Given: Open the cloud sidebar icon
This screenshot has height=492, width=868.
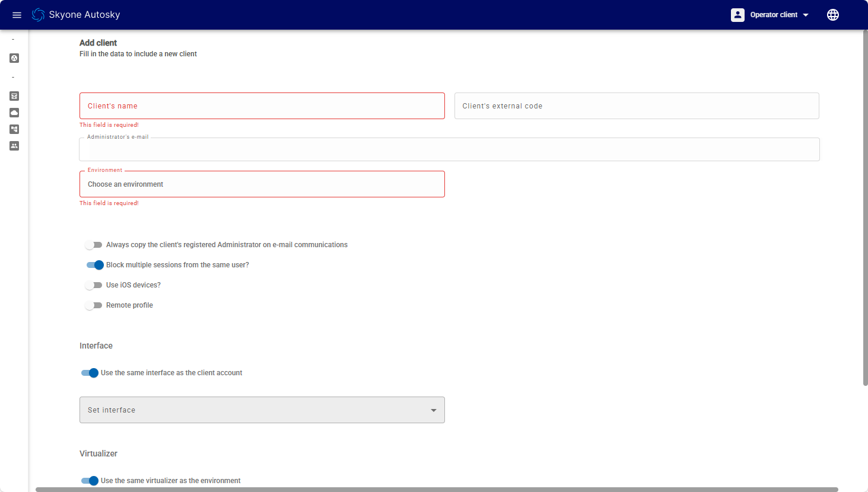Looking at the screenshot, I should [x=14, y=113].
